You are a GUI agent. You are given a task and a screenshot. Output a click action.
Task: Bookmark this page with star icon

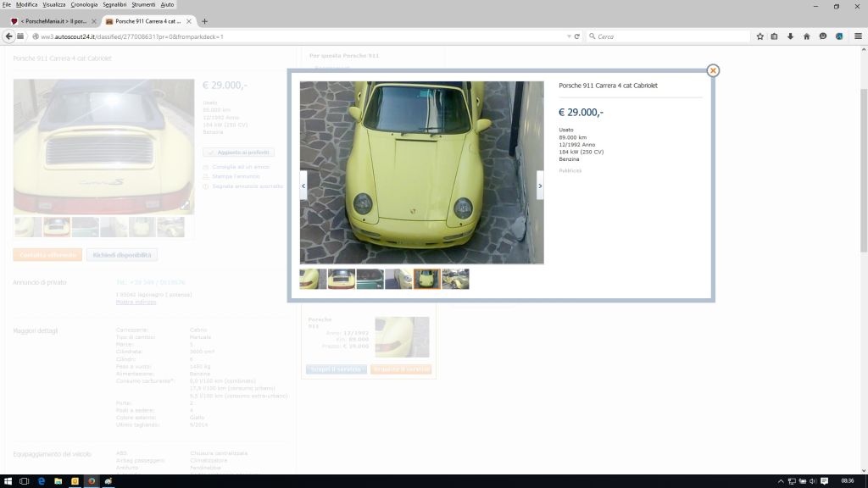760,36
